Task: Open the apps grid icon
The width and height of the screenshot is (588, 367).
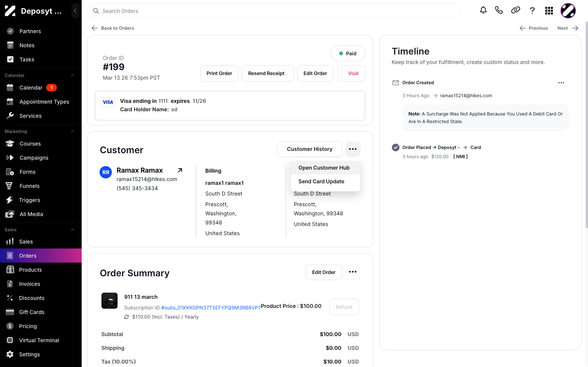Action: [549, 11]
